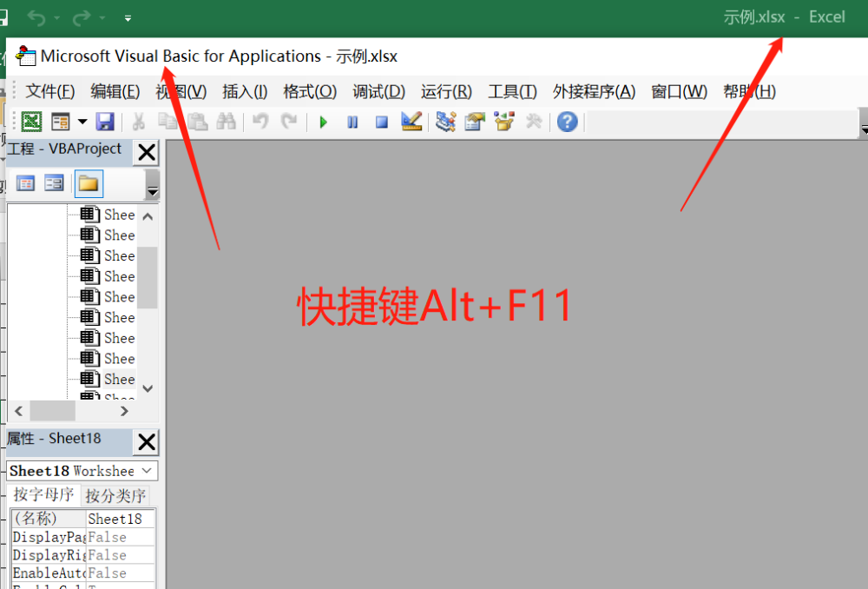Click the View Code icon in project panel
Image resolution: width=868 pixels, height=589 pixels.
tap(25, 183)
